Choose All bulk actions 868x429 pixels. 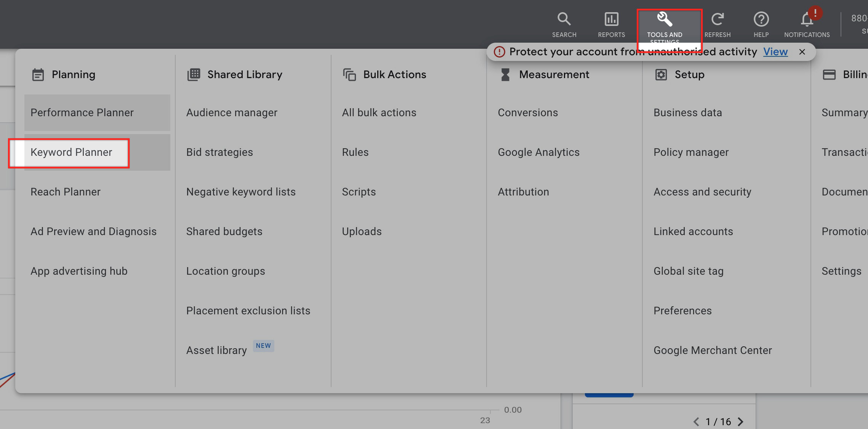[x=379, y=113]
